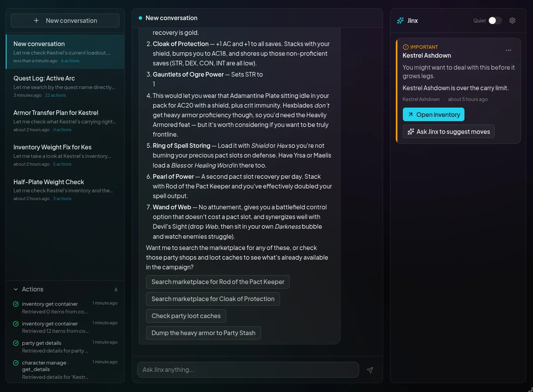Click check icon beside party get details
The image size is (533, 392).
coord(16,343)
